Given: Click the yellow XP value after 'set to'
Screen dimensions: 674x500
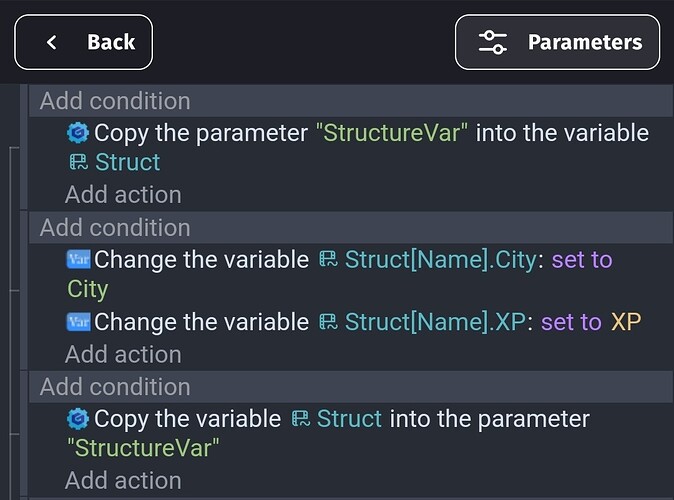Looking at the screenshot, I should click(x=626, y=322).
